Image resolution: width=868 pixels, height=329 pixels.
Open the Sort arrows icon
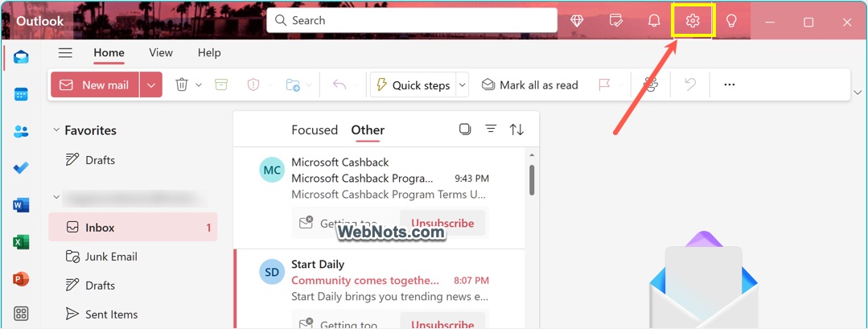[516, 130]
